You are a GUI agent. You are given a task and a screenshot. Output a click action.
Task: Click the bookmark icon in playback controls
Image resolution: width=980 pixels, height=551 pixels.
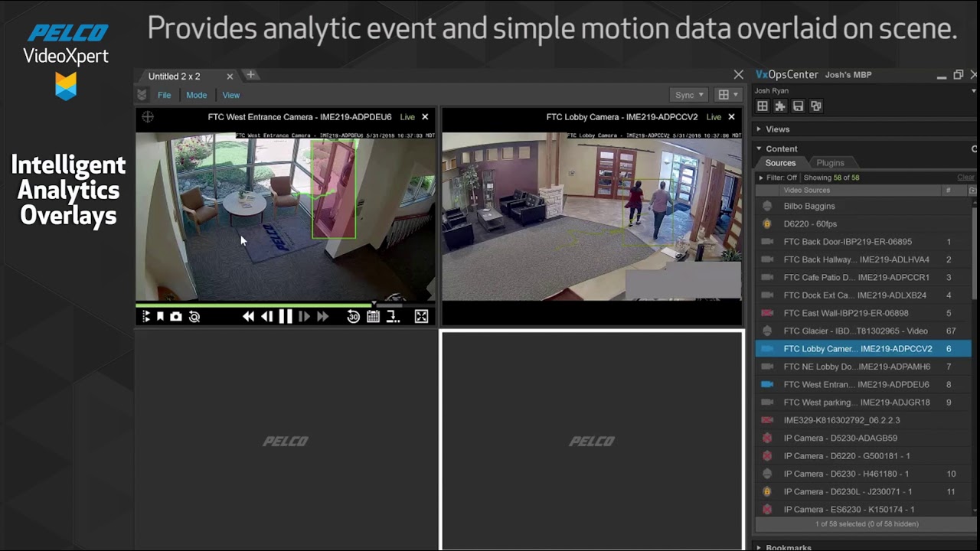coord(160,316)
